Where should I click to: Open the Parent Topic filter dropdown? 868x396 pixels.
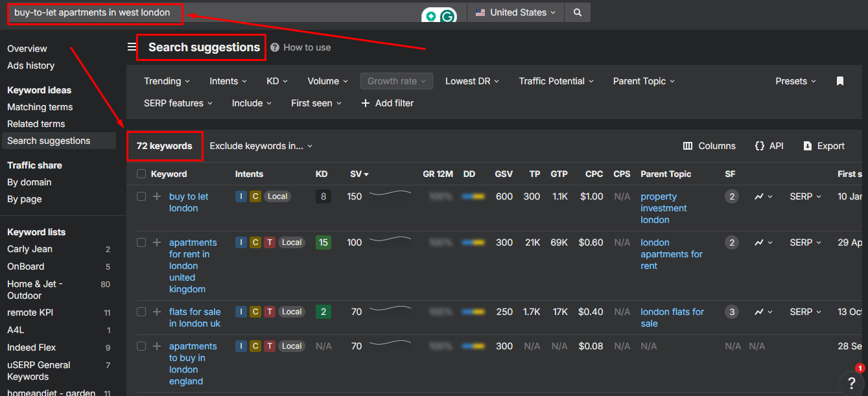(644, 81)
